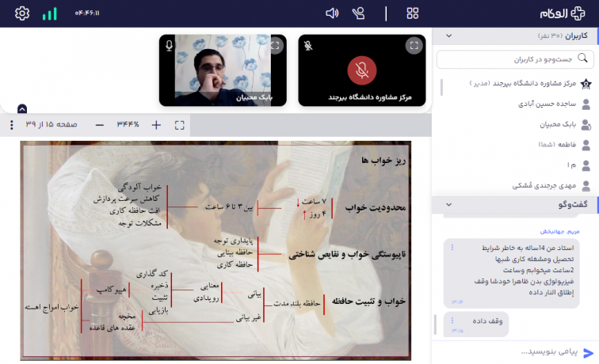
Task: Click avatar icon next to ساجده حسین آبادی
Action: [586, 104]
